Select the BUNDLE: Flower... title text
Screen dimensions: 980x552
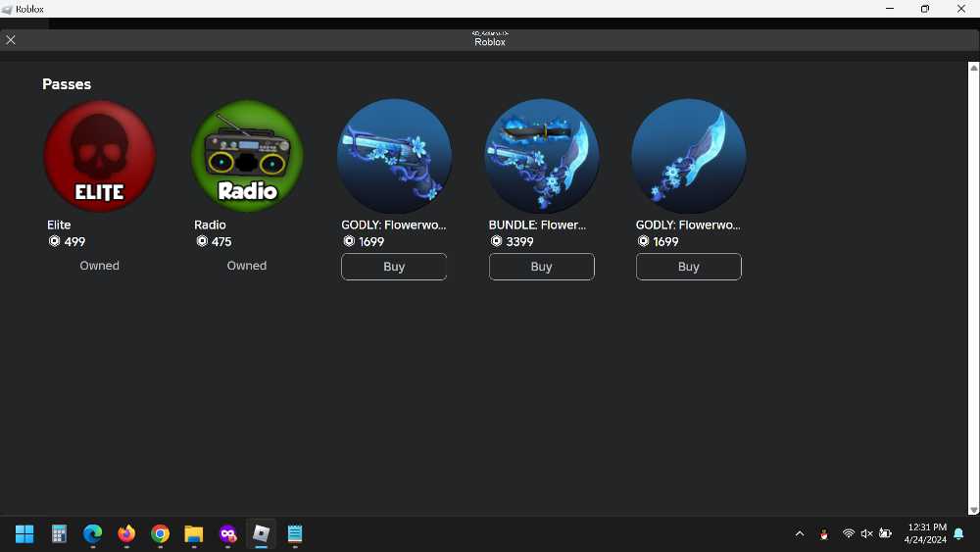(x=537, y=226)
